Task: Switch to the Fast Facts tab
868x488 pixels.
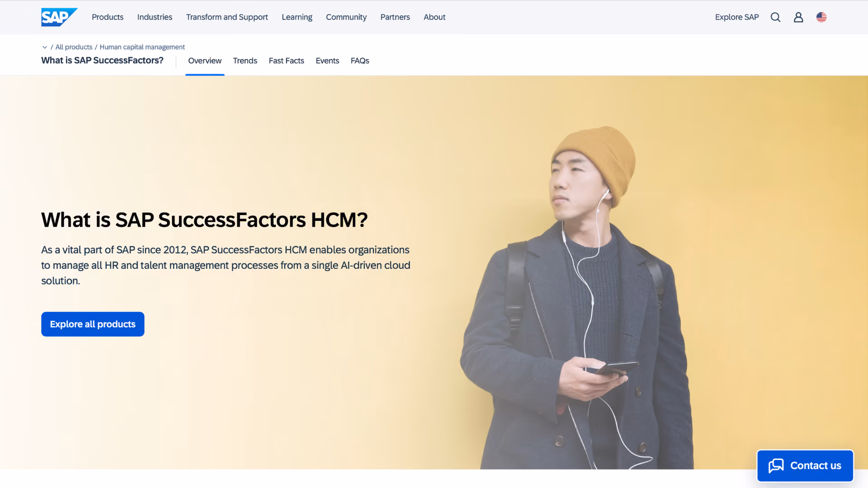Action: point(287,61)
